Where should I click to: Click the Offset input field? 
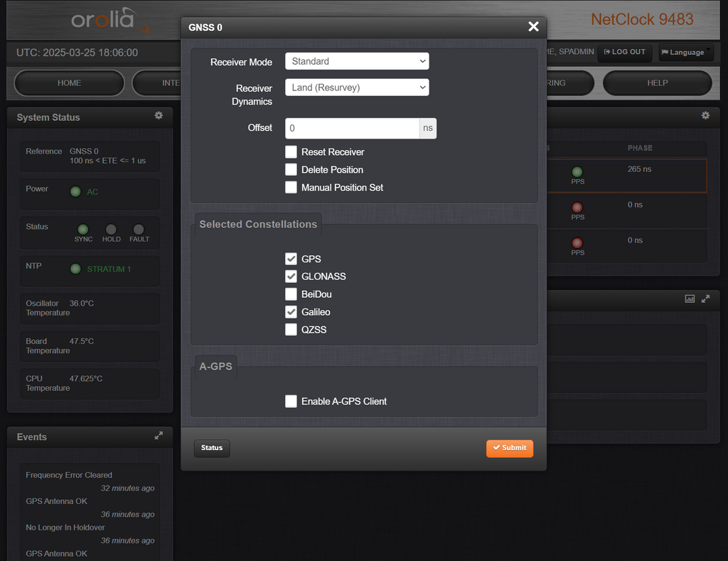(353, 128)
